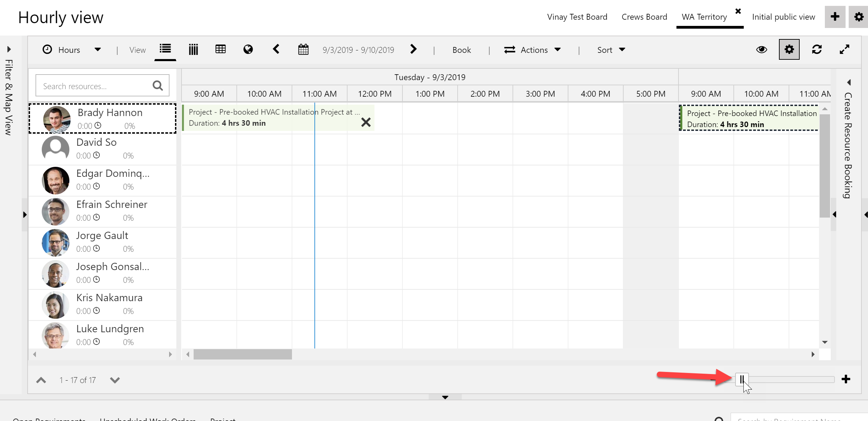The image size is (868, 421).
Task: Refresh the schedule board
Action: click(817, 49)
